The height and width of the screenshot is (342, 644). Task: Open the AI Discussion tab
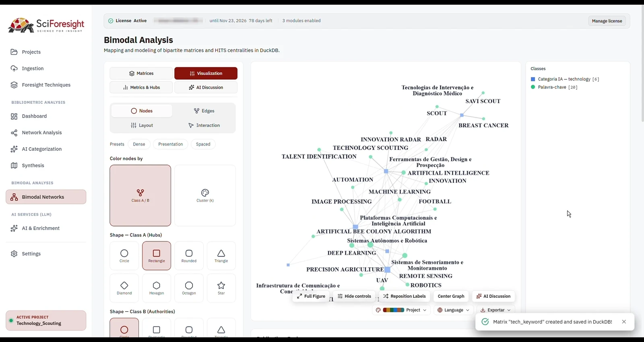[206, 87]
